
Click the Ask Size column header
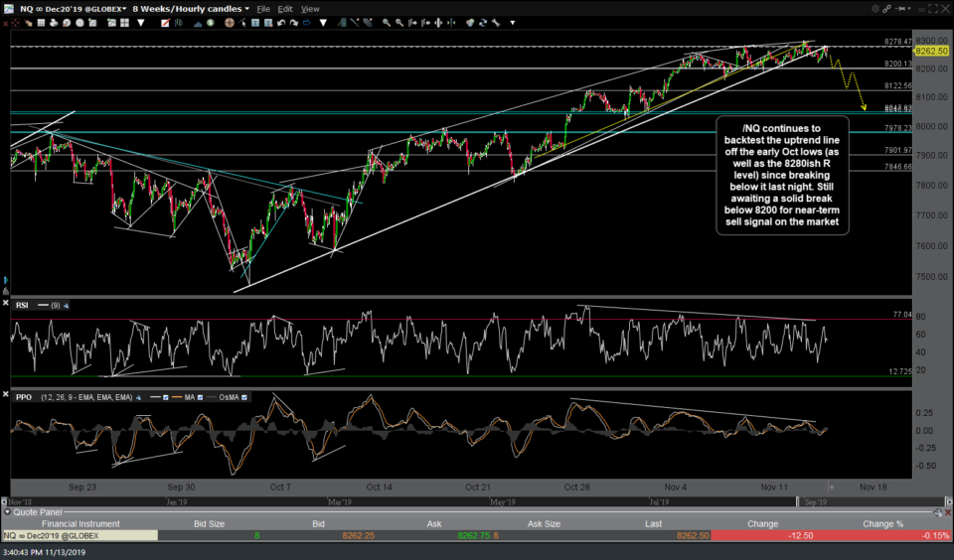pos(544,523)
